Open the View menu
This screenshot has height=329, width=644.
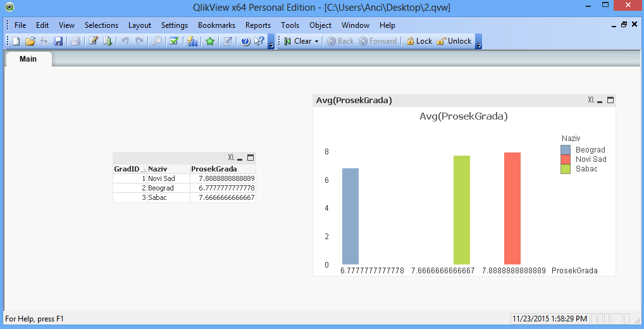(x=66, y=25)
